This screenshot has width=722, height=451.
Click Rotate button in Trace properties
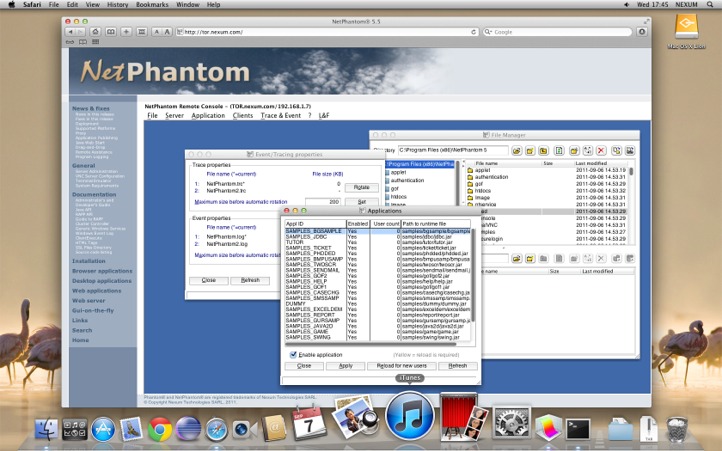point(361,187)
